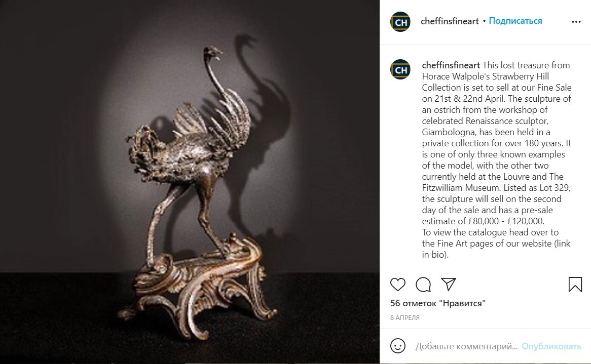Viewport: 591px width, 364px height.
Task: Open cheffinsfineart profile from header username
Action: [x=450, y=21]
